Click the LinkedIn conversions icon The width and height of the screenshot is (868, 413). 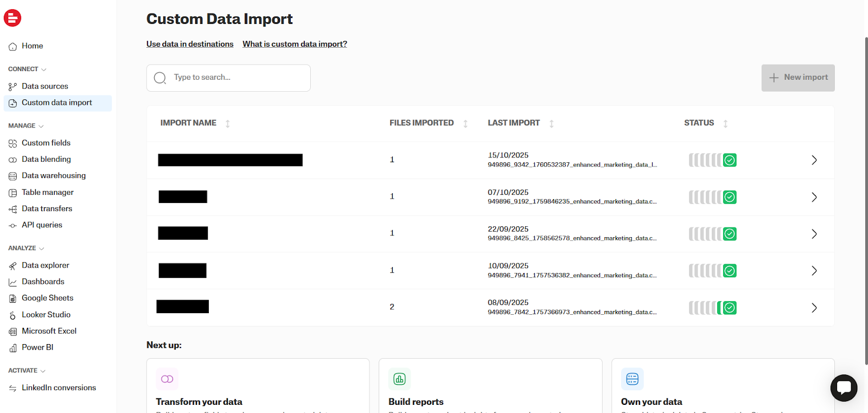[12, 388]
